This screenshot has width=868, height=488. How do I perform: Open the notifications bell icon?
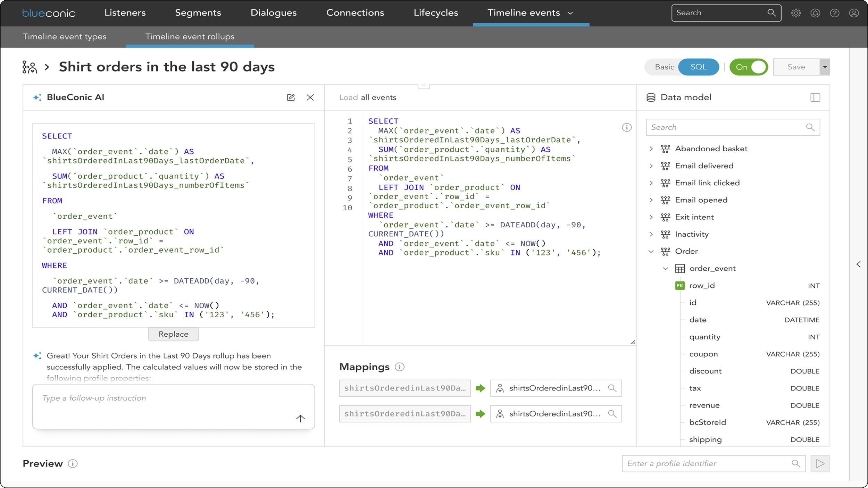(815, 13)
